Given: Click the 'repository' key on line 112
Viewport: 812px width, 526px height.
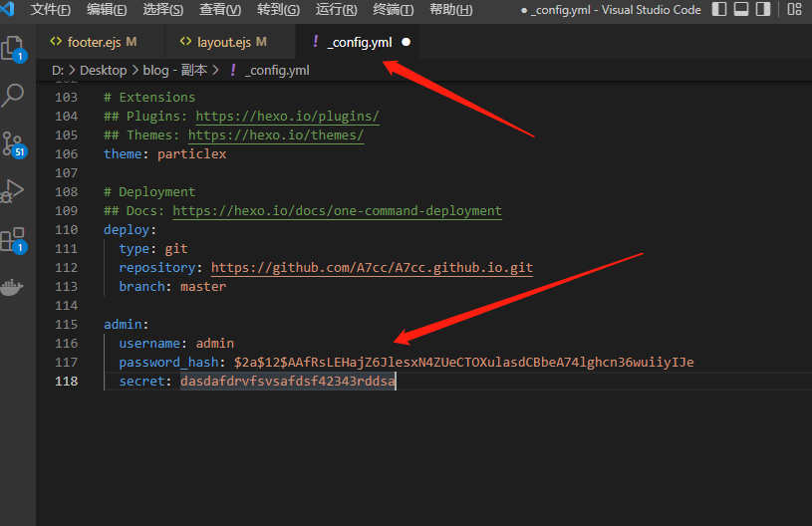Looking at the screenshot, I should click(x=156, y=268).
